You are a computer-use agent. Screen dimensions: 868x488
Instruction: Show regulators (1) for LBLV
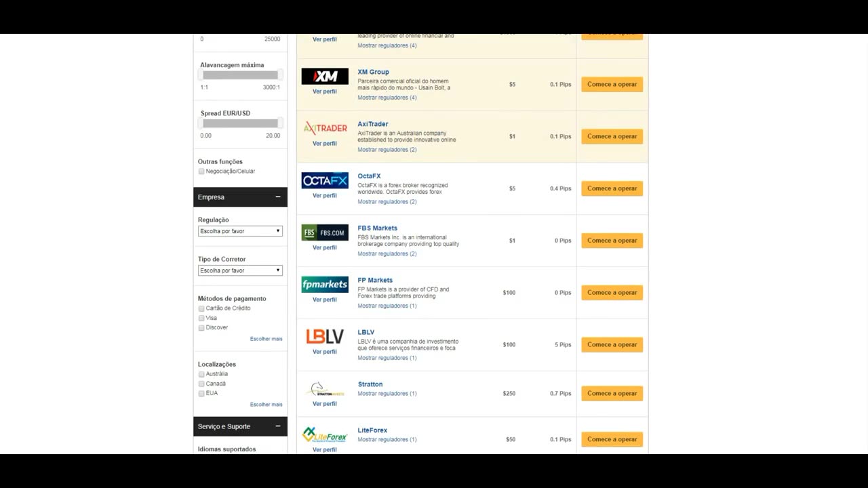pyautogui.click(x=387, y=358)
